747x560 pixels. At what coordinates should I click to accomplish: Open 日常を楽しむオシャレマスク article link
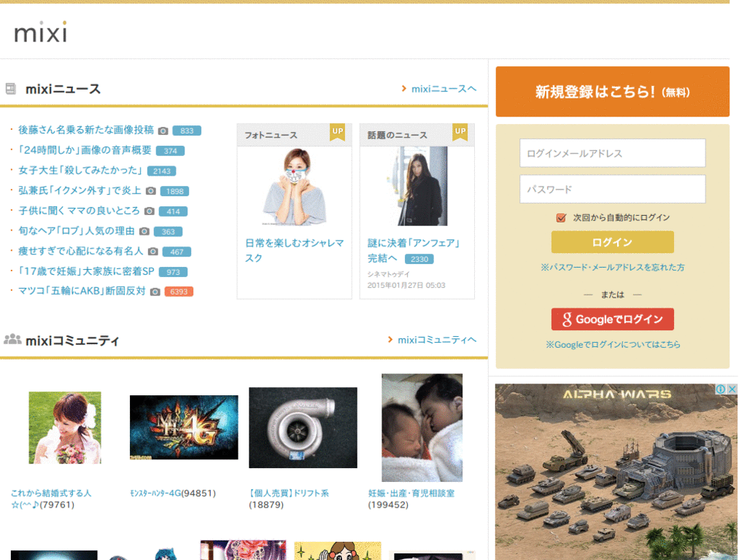295,251
